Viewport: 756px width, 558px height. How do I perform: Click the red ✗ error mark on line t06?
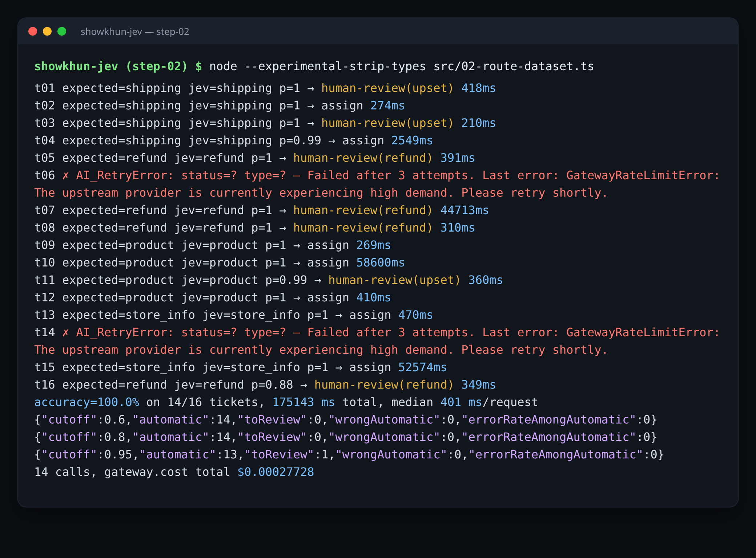pyautogui.click(x=66, y=176)
